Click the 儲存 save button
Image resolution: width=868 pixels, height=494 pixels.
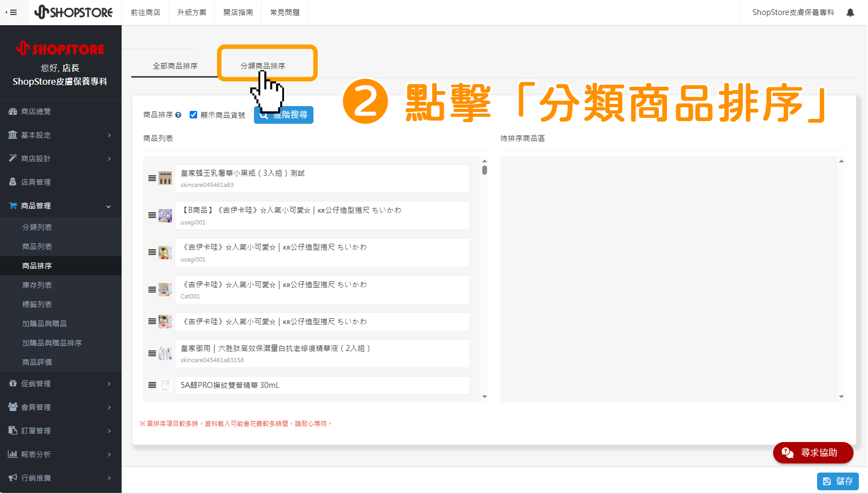pyautogui.click(x=838, y=481)
